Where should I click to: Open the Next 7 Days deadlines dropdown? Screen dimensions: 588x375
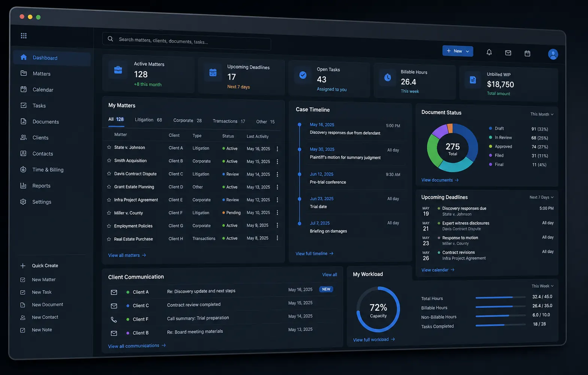[542, 197]
